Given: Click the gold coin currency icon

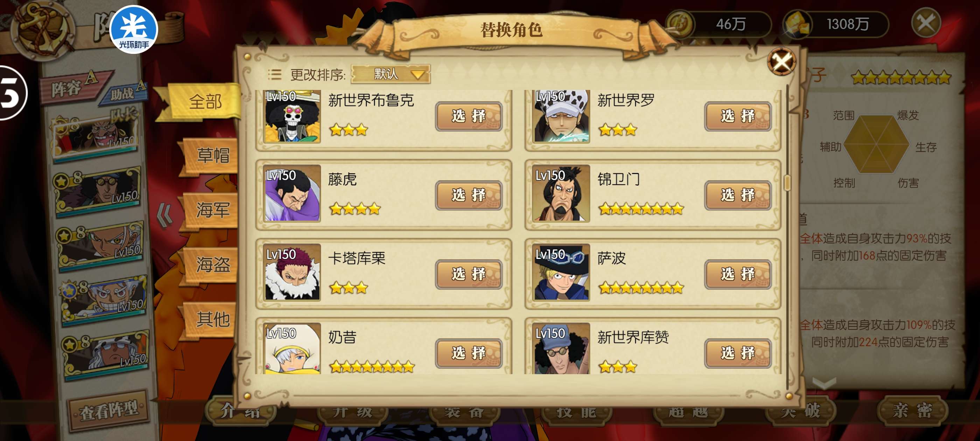Looking at the screenshot, I should [680, 24].
